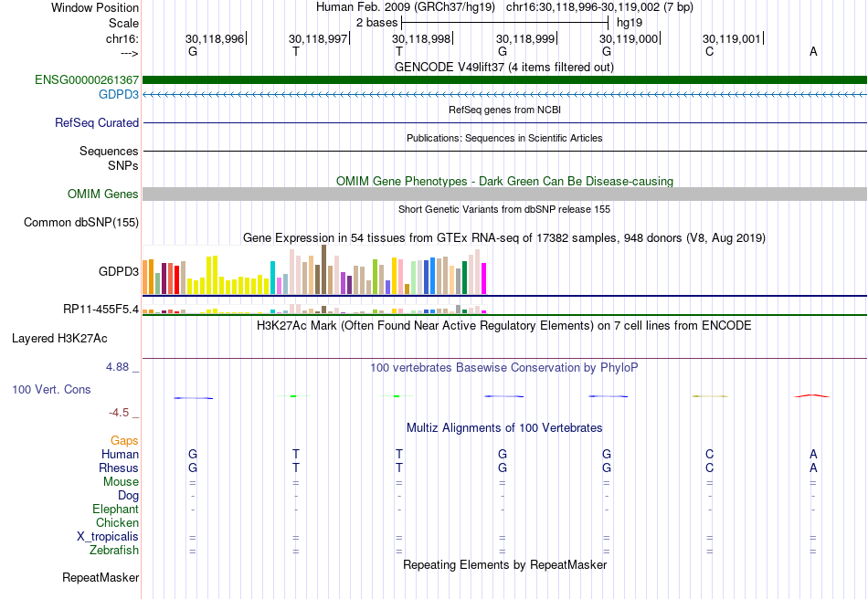Click the H3K27Ac Mark track title
Viewport: 868px width, 599px height.
pos(504,325)
